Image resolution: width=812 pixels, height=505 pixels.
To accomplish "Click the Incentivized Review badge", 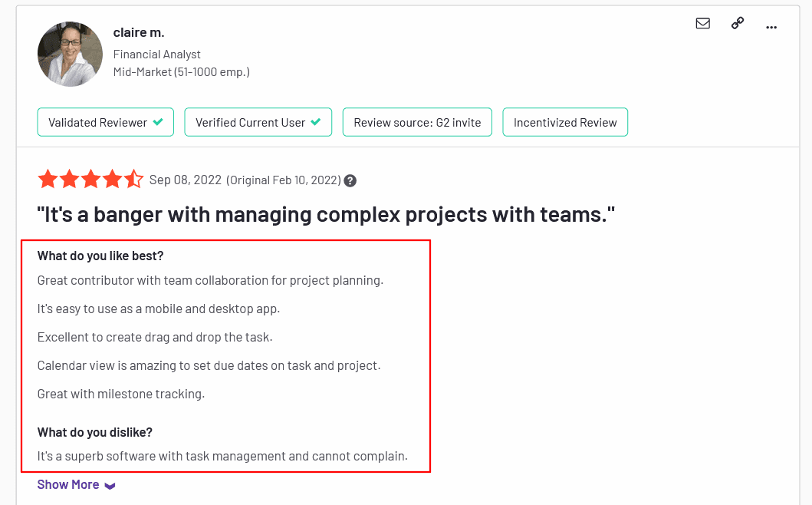I will pyautogui.click(x=565, y=123).
